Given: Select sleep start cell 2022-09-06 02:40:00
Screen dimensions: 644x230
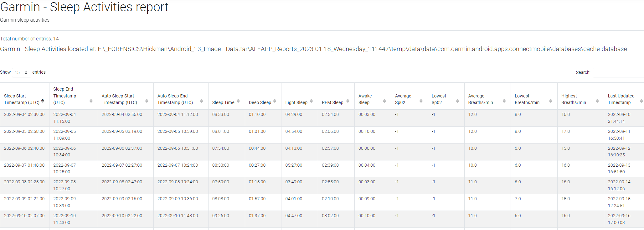Looking at the screenshot, I should coord(24,148).
